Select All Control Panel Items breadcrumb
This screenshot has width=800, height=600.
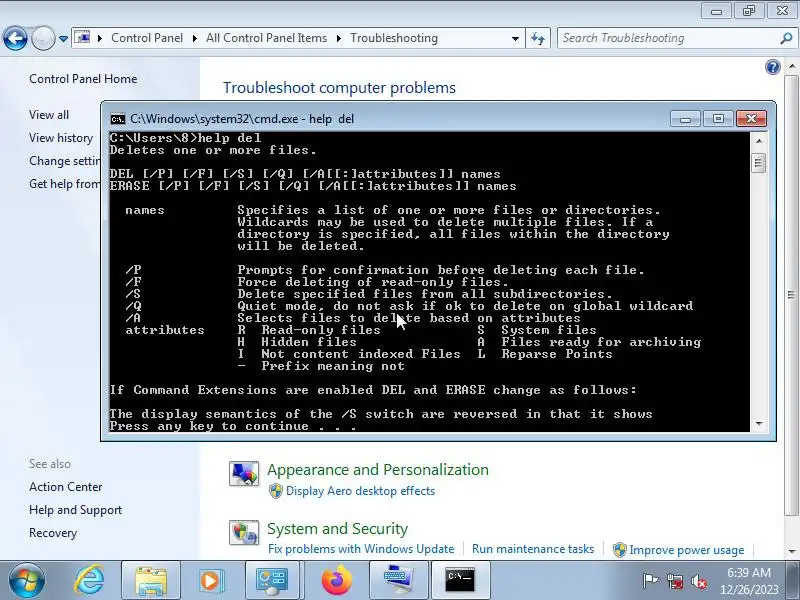click(x=266, y=38)
